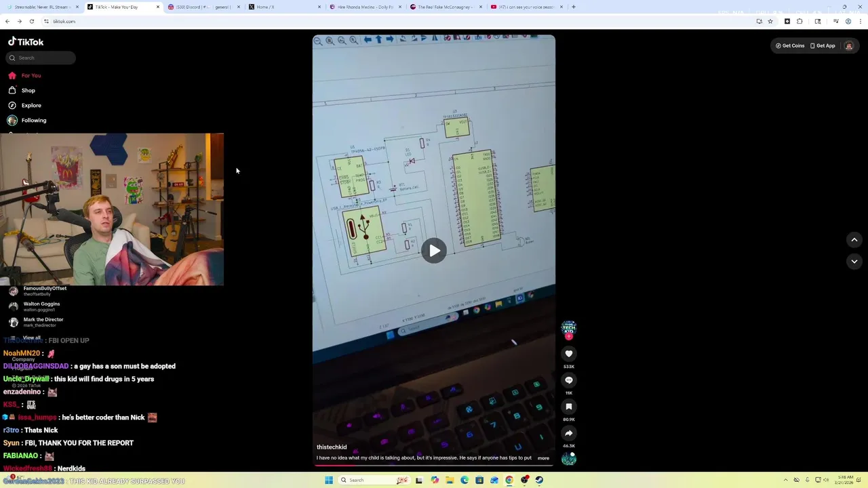
Task: Bookmark the video to favorites
Action: coord(569,407)
